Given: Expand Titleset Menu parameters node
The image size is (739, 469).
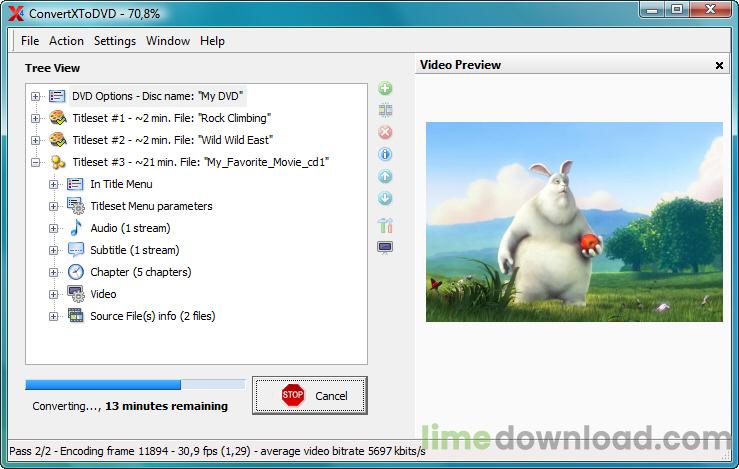Looking at the screenshot, I should click(53, 206).
